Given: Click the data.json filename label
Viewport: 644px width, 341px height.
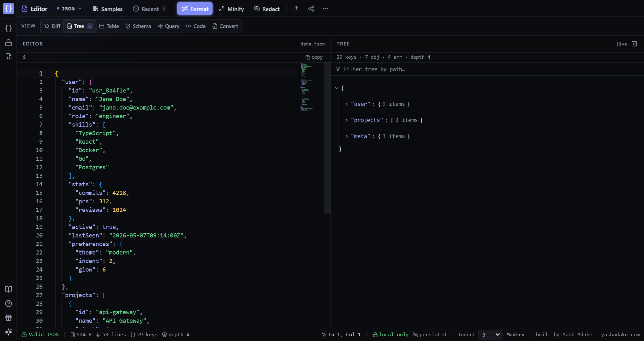Looking at the screenshot, I should (313, 44).
